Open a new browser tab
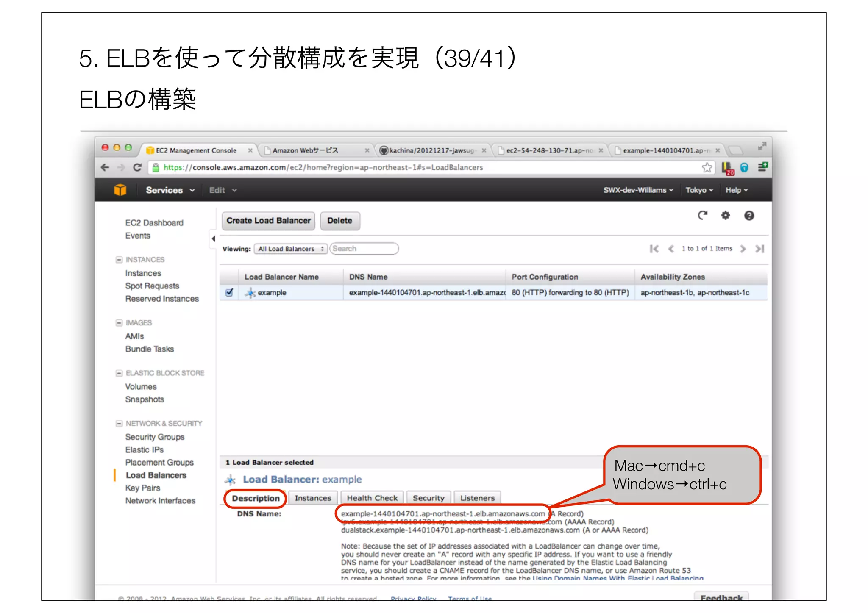 point(735,150)
